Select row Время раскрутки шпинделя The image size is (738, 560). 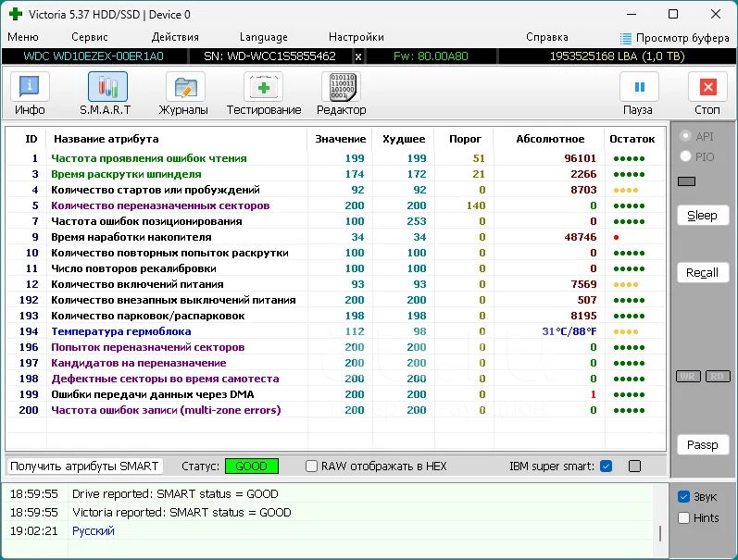336,174
